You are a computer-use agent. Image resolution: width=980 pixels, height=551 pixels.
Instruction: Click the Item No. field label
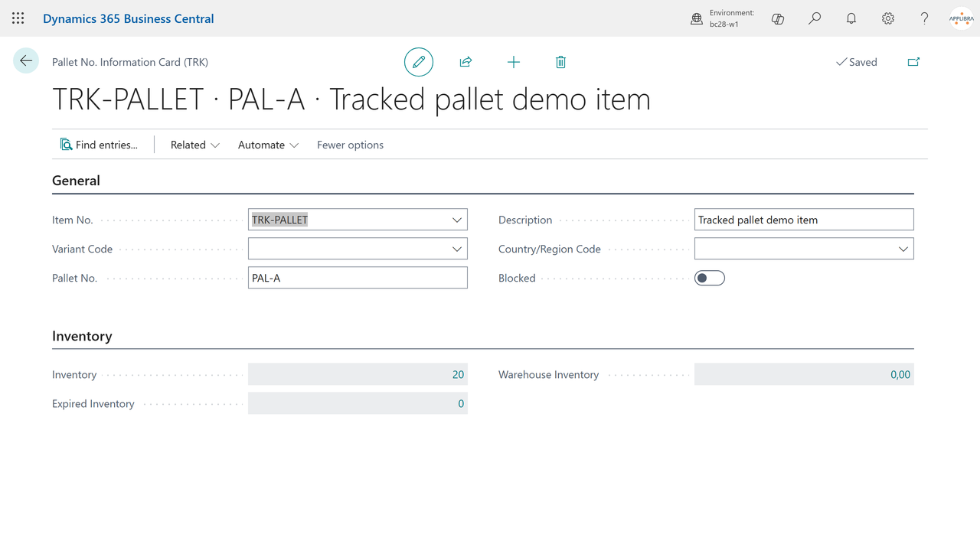point(73,220)
